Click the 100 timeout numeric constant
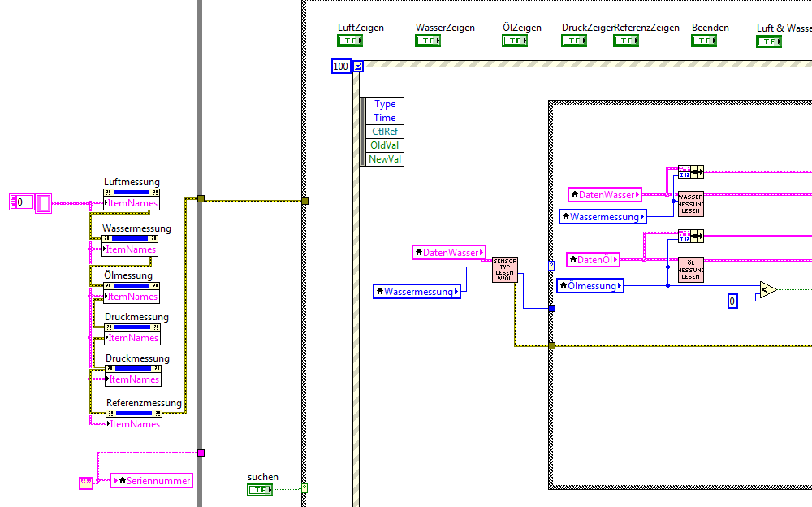Viewport: 812px width, 507px height. click(341, 67)
